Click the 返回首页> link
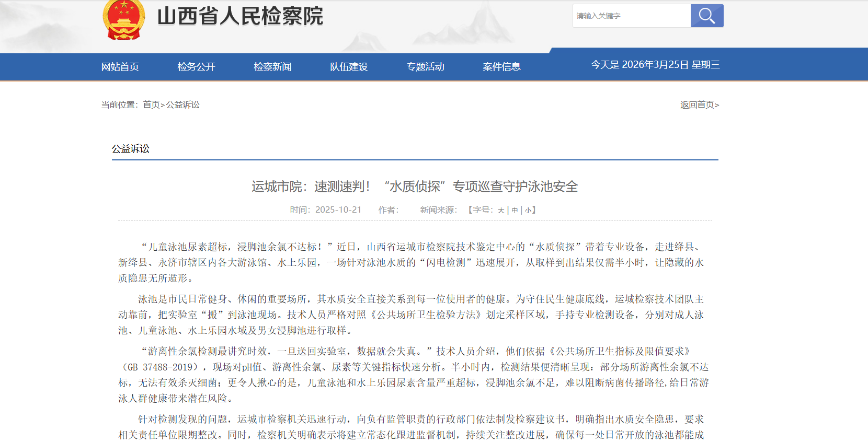This screenshot has height=442, width=868. [x=699, y=105]
